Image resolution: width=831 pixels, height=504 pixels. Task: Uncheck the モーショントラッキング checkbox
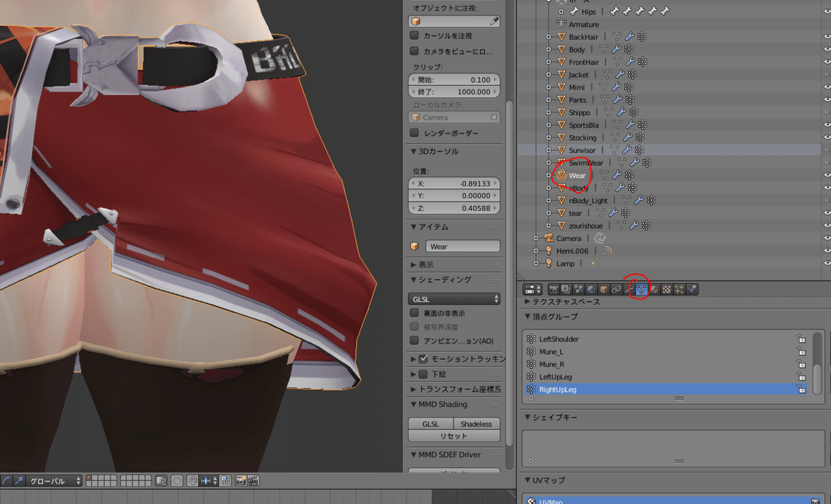[x=423, y=359]
